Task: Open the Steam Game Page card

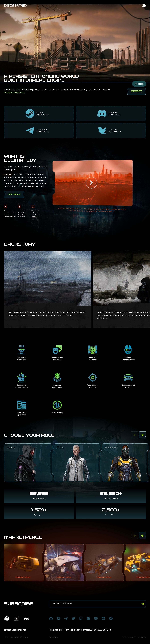Action: tap(39, 114)
